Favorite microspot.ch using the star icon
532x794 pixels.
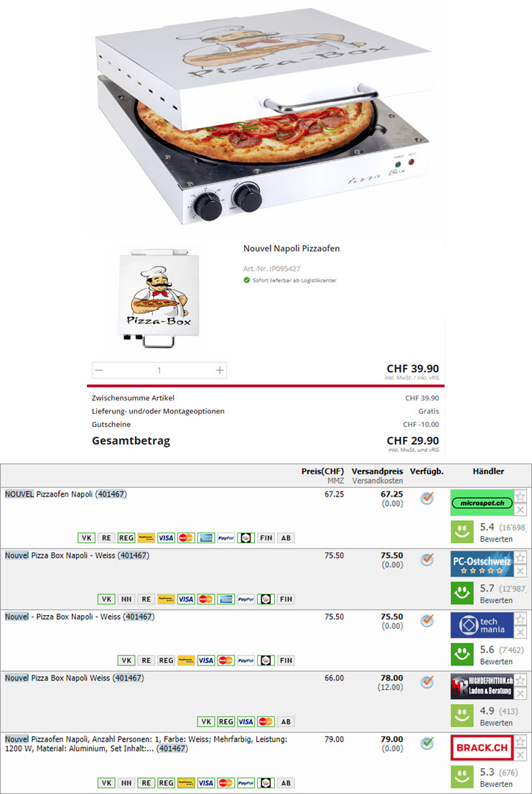[520, 497]
